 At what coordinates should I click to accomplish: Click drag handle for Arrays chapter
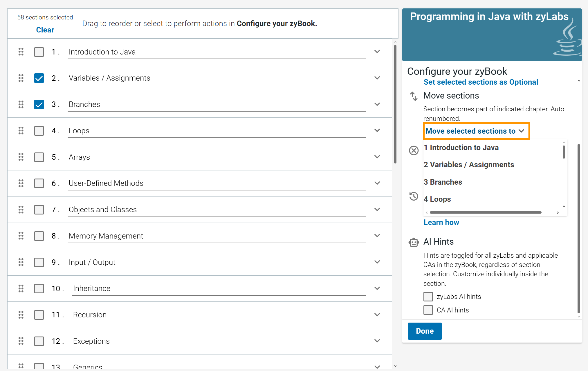click(x=21, y=157)
